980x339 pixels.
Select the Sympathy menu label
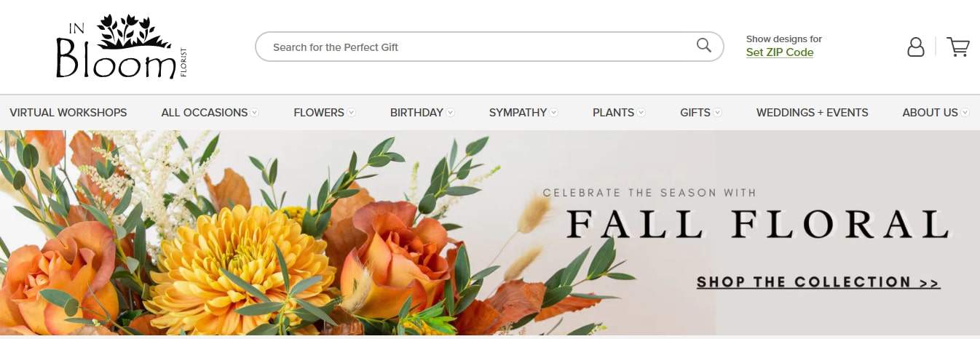pos(518,113)
